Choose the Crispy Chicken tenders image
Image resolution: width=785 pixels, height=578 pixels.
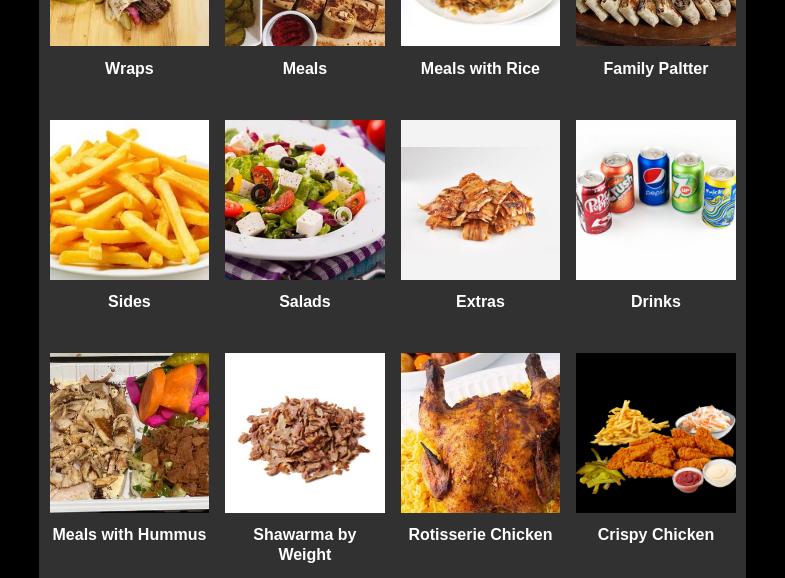[x=656, y=433]
